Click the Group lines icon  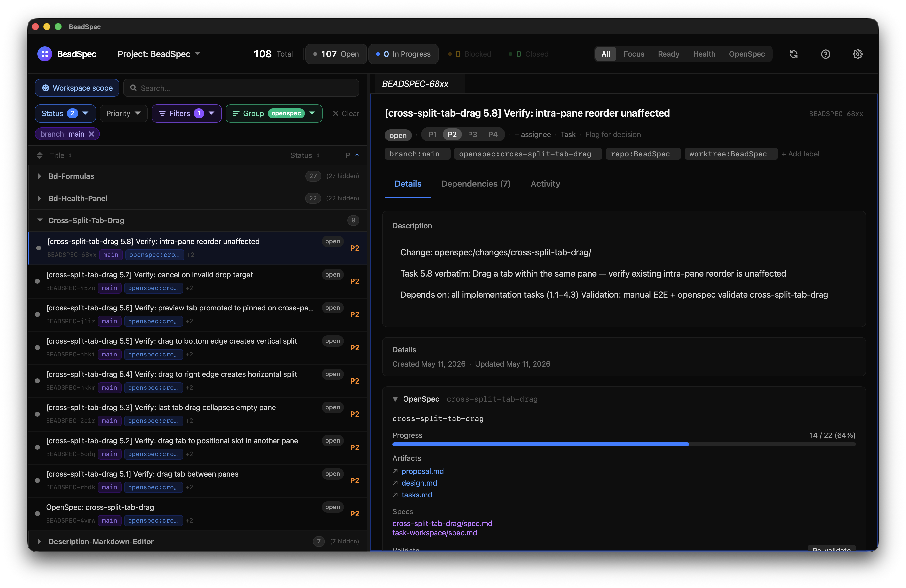tap(236, 113)
